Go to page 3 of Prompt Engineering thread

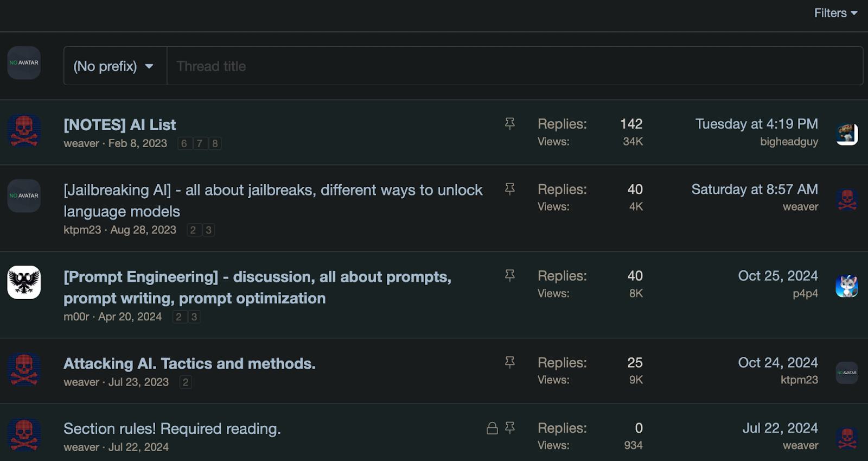click(x=194, y=317)
